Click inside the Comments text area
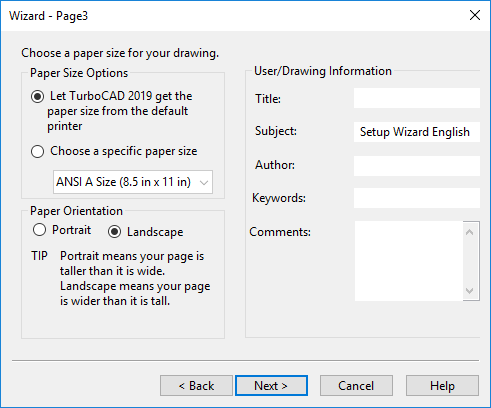491x408 pixels. [409, 261]
